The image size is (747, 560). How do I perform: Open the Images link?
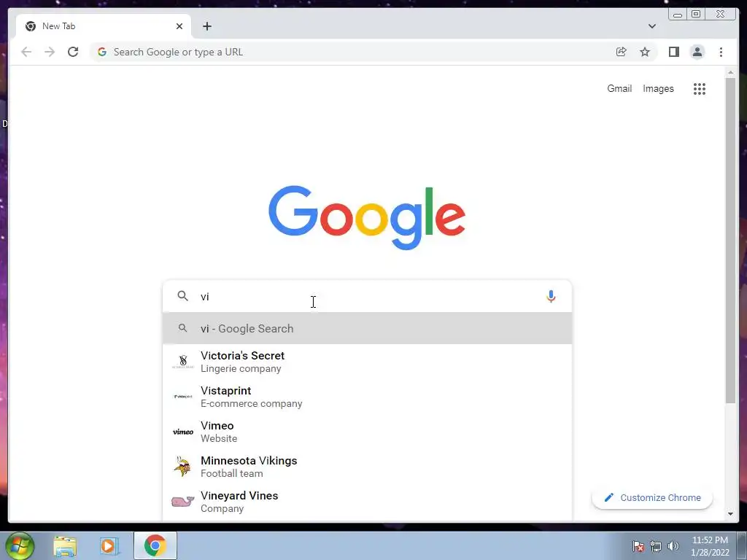coord(658,88)
